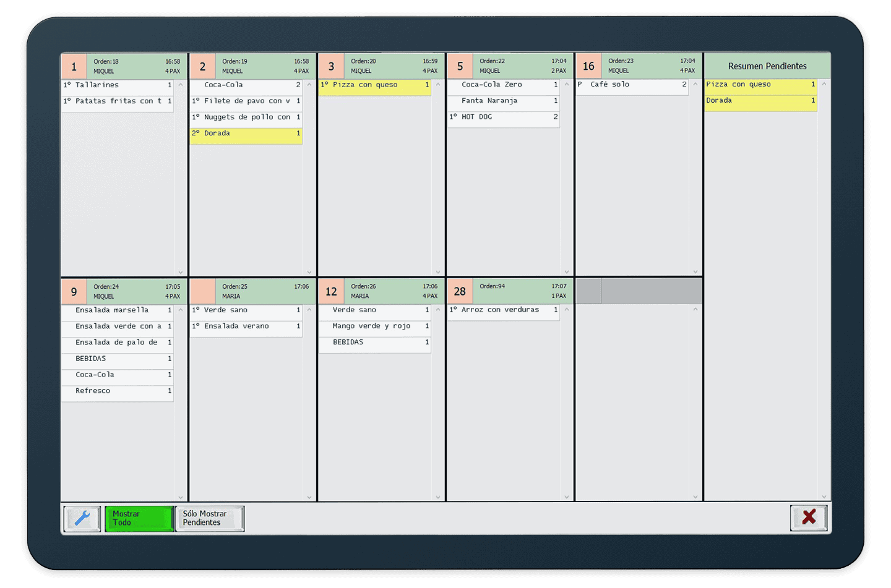Tap the table 16 number tile
Viewport: 891px width, 588px height.
(x=588, y=66)
